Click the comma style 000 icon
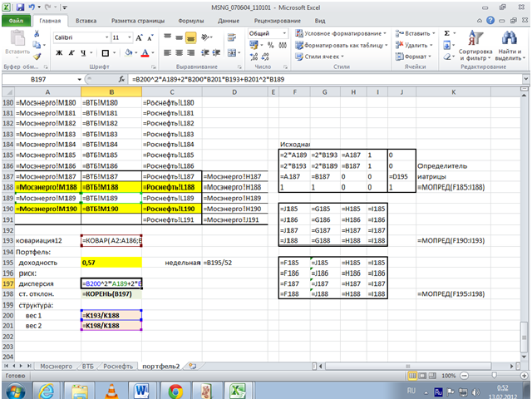Image resolution: width=532 pixels, height=399 pixels. [x=283, y=45]
